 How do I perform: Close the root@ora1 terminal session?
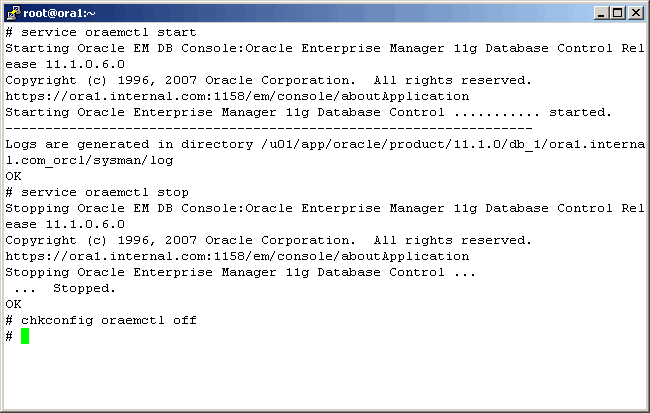tap(635, 12)
